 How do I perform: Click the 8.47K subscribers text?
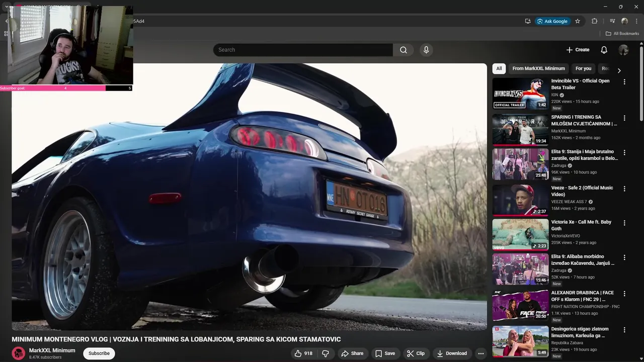[x=45, y=357]
